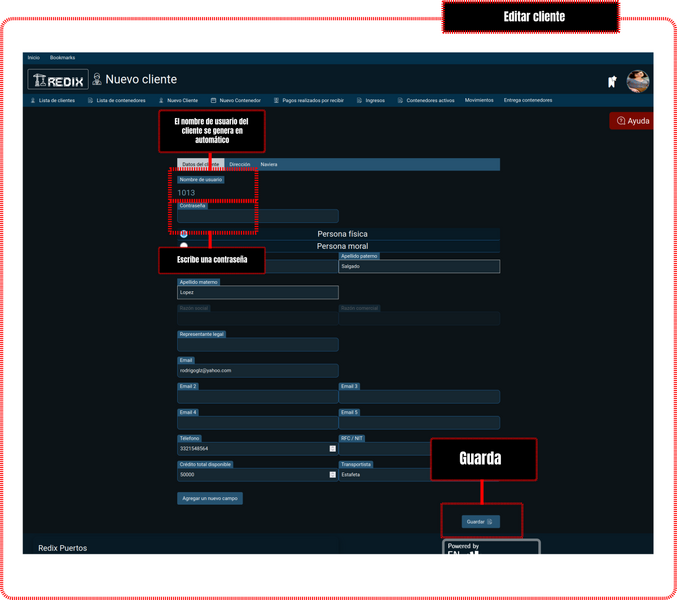Open the Transportista dropdown showing Estafeta
Screen dimensions: 677x600
[x=418, y=475]
